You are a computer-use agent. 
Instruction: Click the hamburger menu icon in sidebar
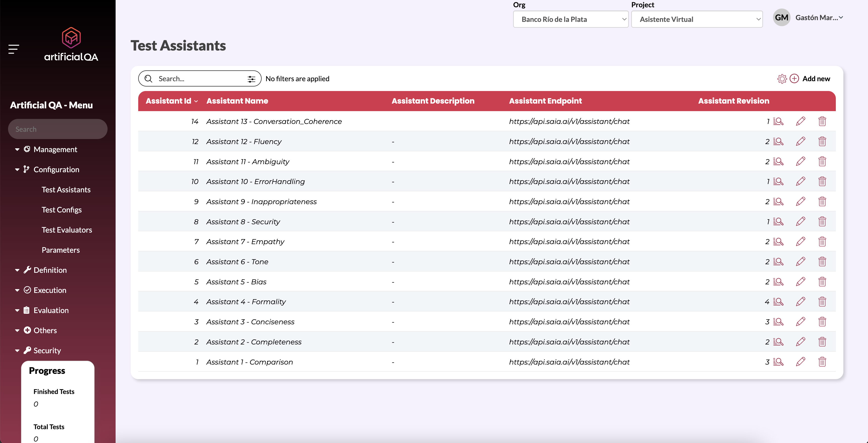coord(14,49)
